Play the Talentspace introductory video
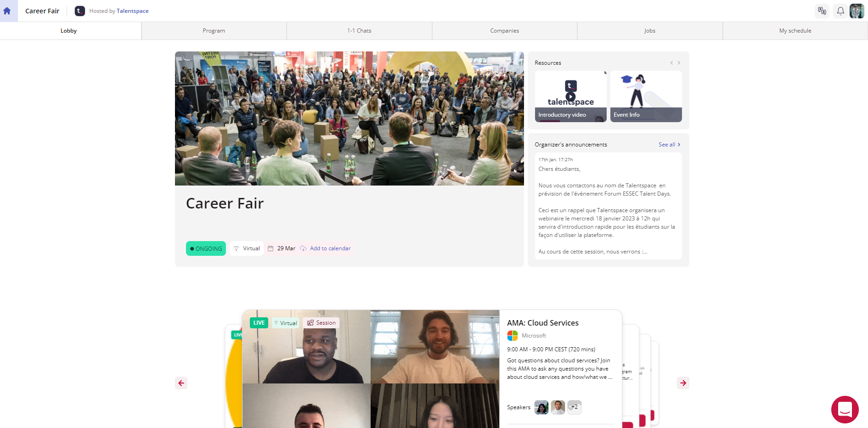868x428 pixels. pyautogui.click(x=570, y=96)
